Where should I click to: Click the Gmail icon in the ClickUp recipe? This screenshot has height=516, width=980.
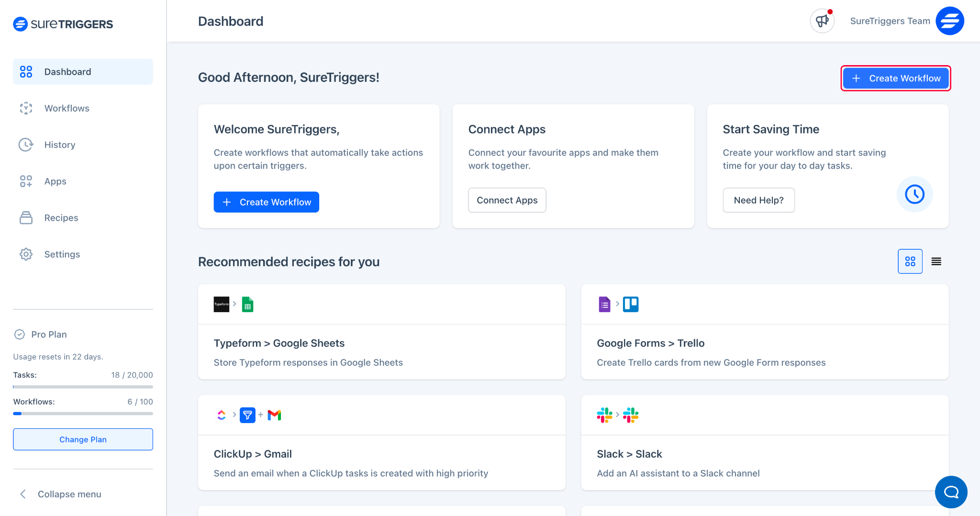(x=274, y=415)
